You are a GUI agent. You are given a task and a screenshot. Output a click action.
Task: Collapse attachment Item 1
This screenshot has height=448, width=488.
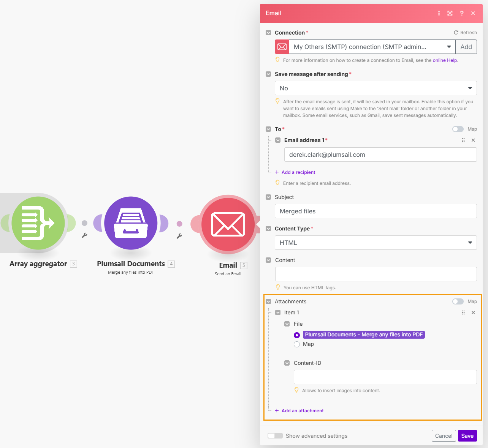tap(278, 312)
